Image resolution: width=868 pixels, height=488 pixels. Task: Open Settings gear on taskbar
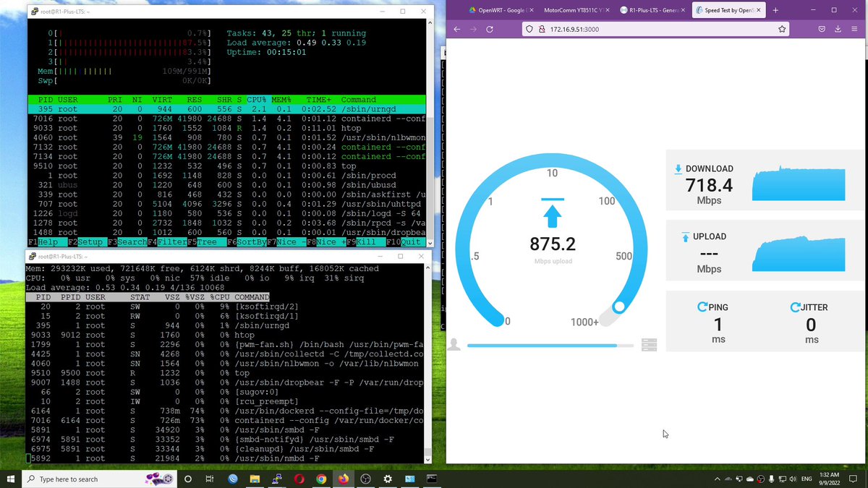[x=388, y=479]
